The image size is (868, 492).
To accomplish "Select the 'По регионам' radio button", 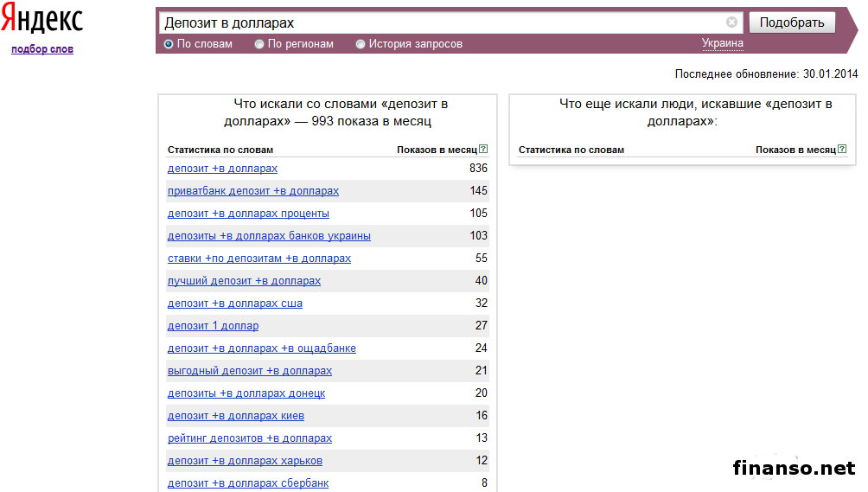I will (x=259, y=44).
